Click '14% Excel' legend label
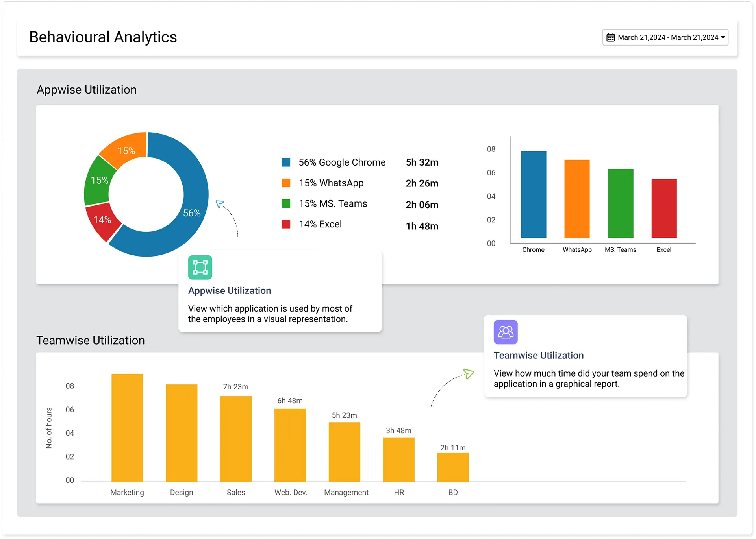 (x=320, y=224)
